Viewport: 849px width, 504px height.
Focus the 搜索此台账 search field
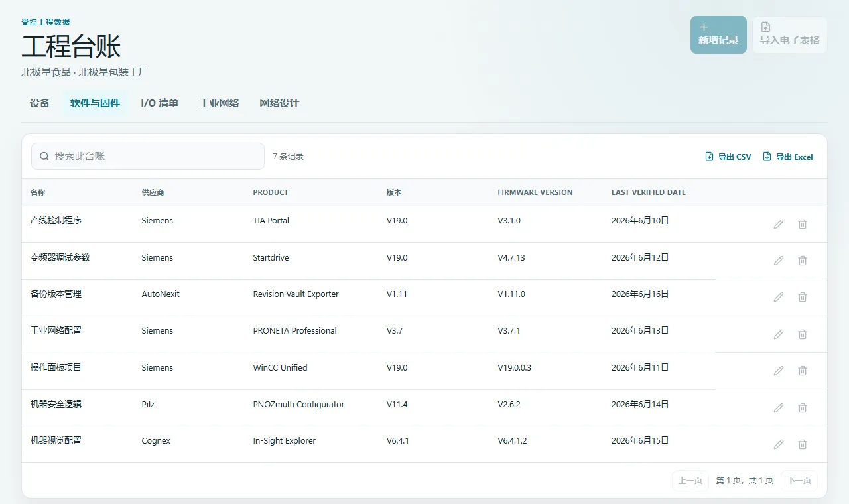click(x=148, y=157)
